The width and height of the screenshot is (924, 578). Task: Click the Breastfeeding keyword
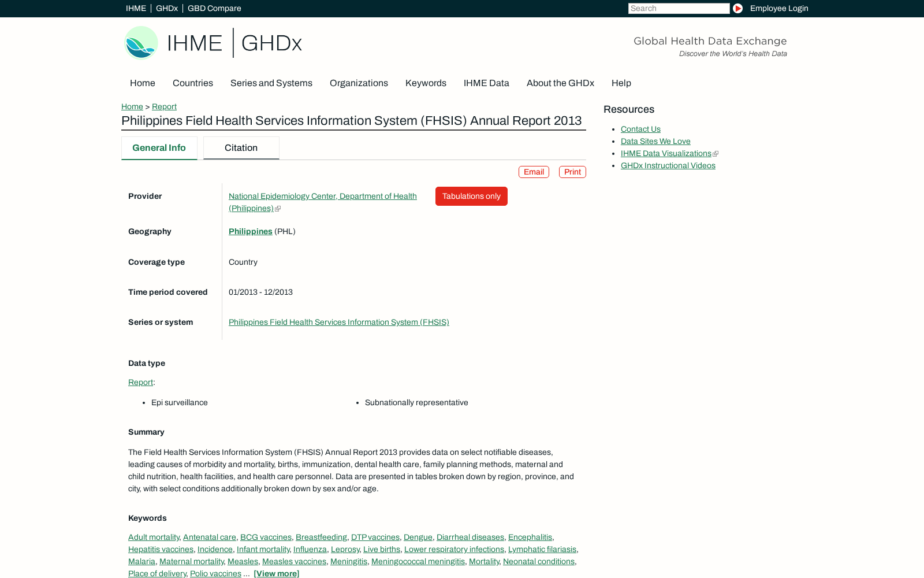(x=321, y=537)
